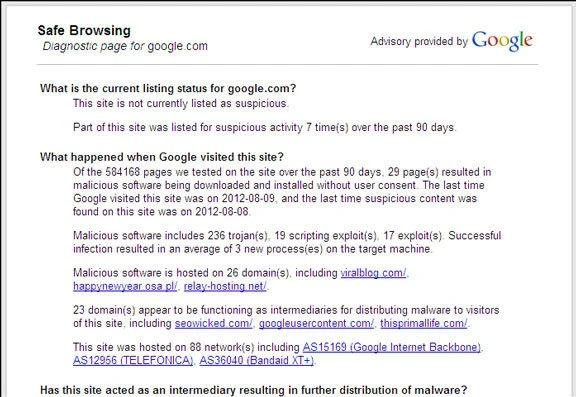Click the intermediary distribution of malware heading
Image resolution: width=576 pixels, height=397 pixels.
[x=253, y=390]
